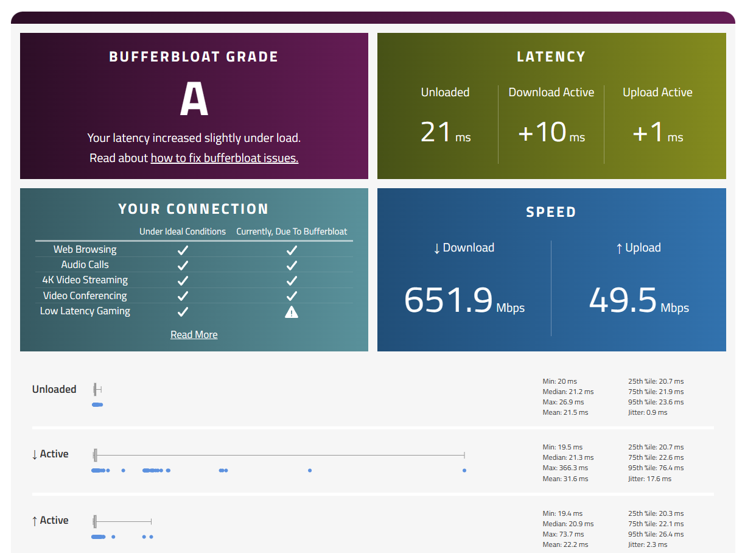This screenshot has height=553, width=756.
Task: Click the Video Conferencing bufferbloat column checkmark
Action: (292, 296)
